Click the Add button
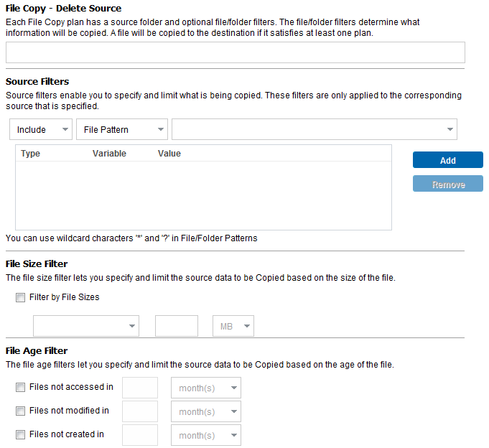The height and width of the screenshot is (448, 489). coord(447,160)
